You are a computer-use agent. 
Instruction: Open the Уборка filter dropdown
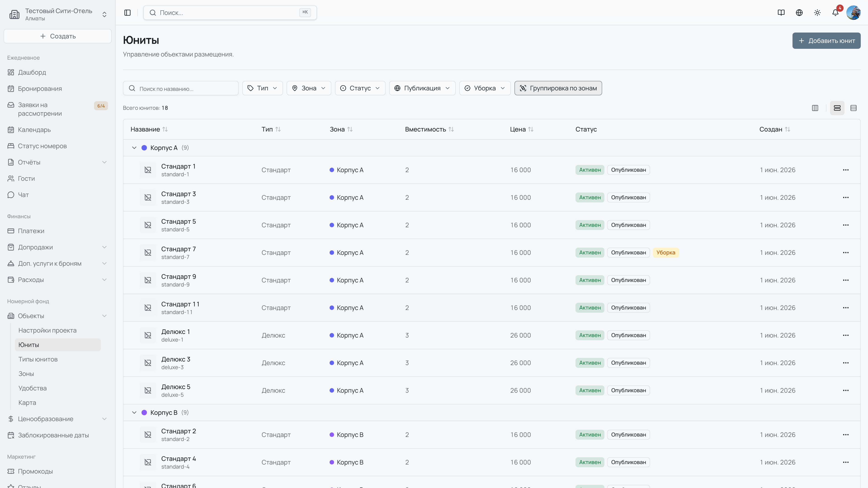[x=485, y=88]
